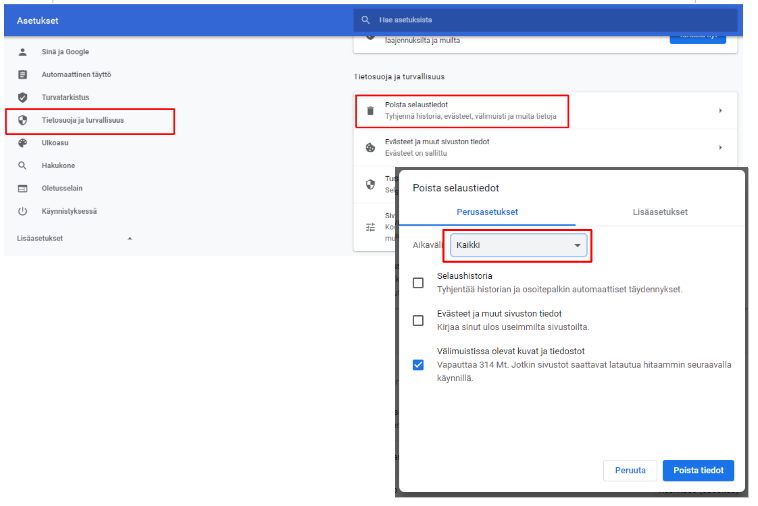Image resolution: width=758 pixels, height=506 pixels.
Task: Click the Hae asetuksista search field
Action: pyautogui.click(x=550, y=20)
